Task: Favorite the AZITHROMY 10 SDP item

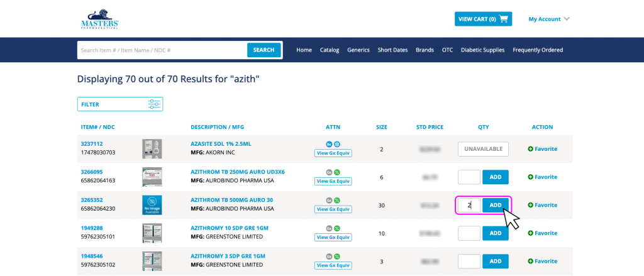Action: [x=543, y=233]
